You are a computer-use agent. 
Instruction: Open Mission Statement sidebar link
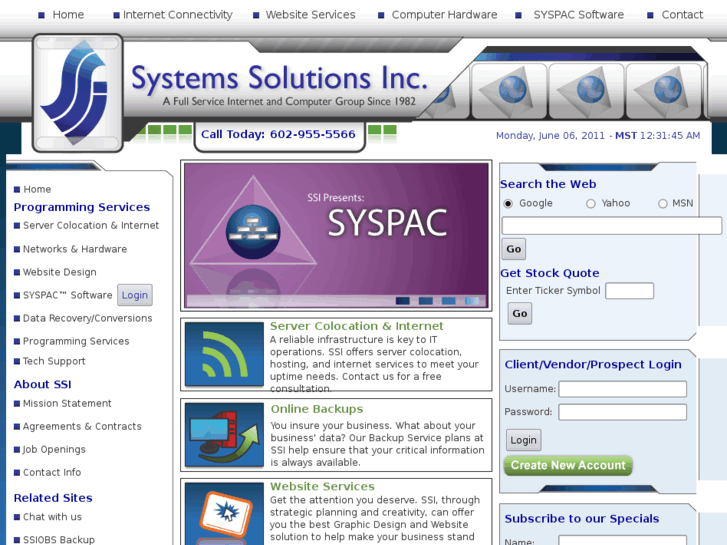[67, 404]
